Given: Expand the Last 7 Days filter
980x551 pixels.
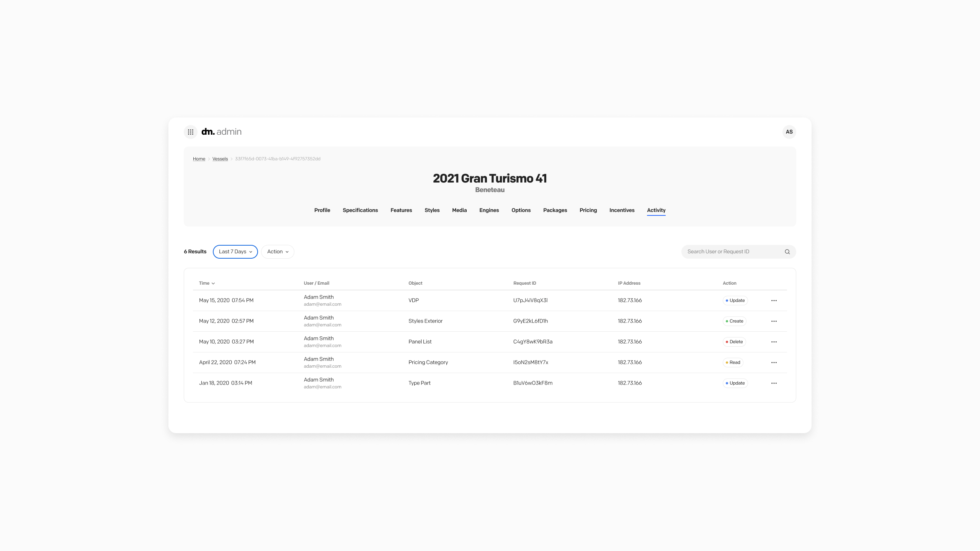Looking at the screenshot, I should (x=235, y=252).
